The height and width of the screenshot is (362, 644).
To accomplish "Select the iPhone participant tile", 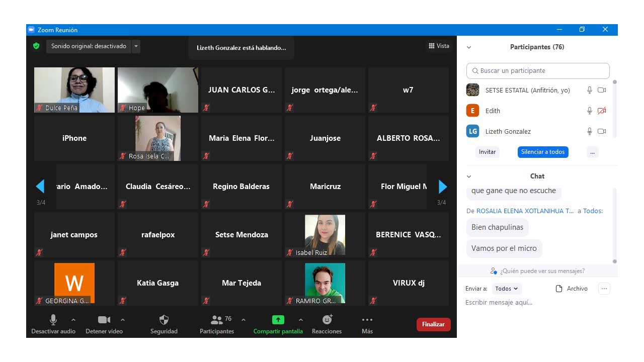I will (x=74, y=138).
